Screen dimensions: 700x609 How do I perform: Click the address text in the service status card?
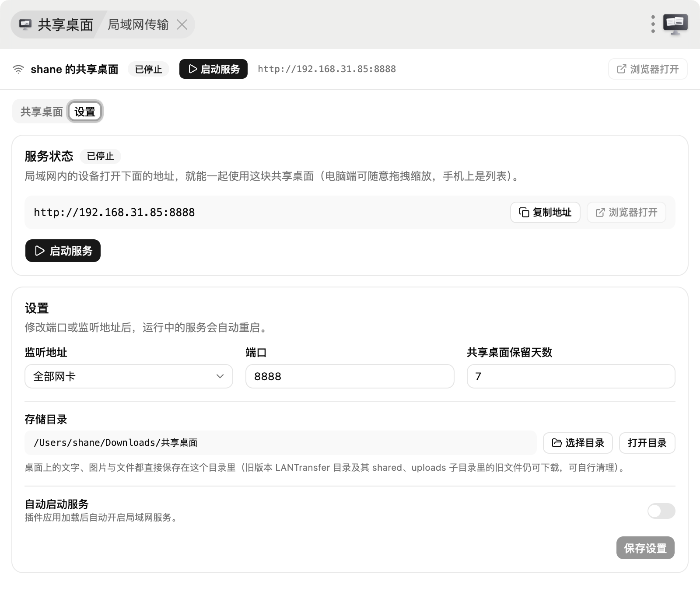pyautogui.click(x=114, y=212)
